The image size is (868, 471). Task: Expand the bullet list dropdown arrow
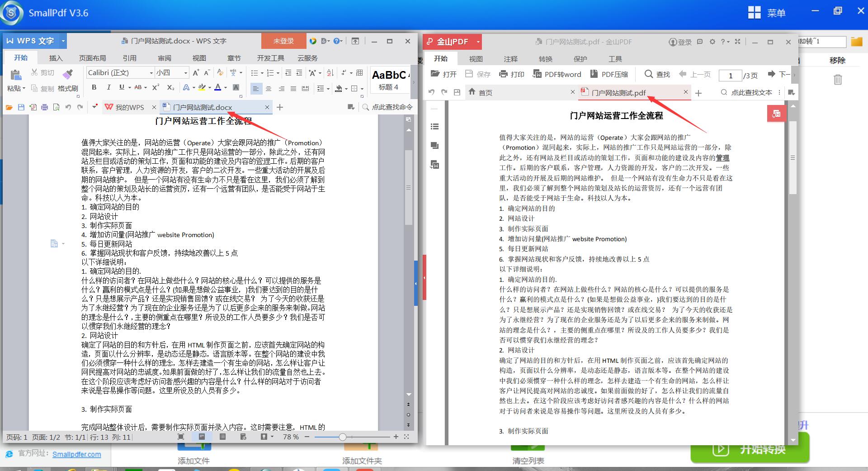tap(263, 73)
